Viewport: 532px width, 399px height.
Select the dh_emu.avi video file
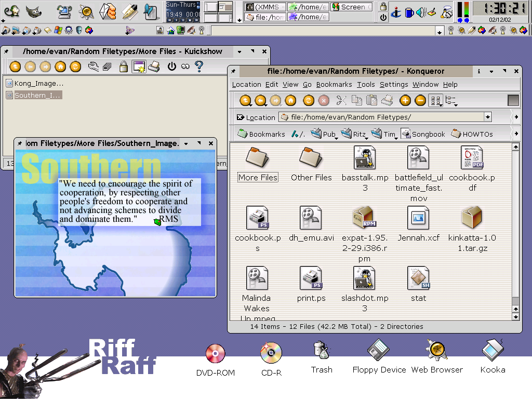[x=311, y=224]
